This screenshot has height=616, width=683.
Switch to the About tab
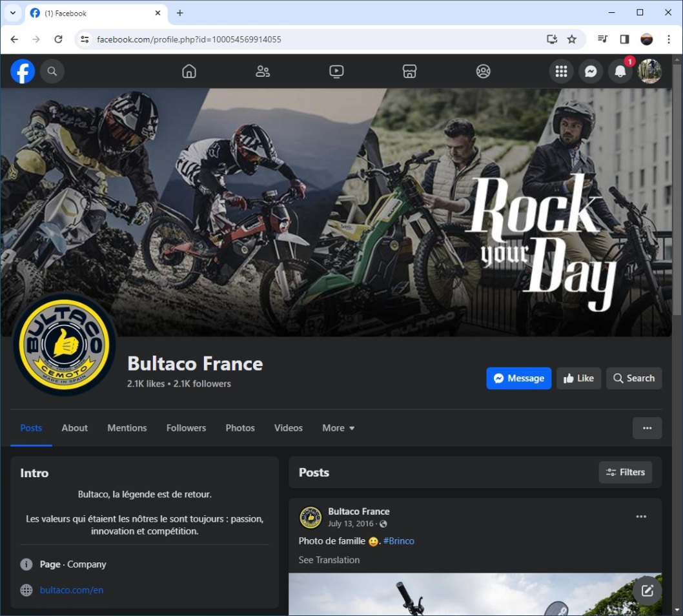click(x=74, y=427)
